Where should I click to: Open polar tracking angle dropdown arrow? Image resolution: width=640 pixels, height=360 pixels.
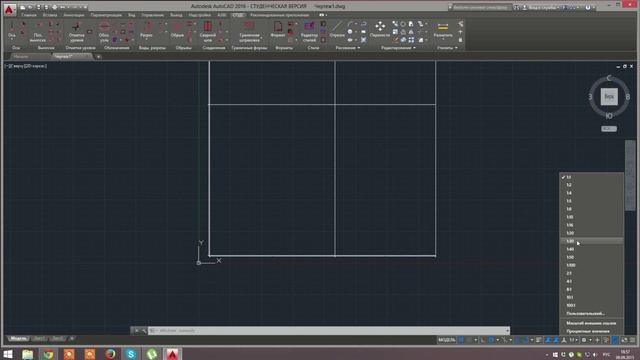(x=497, y=340)
